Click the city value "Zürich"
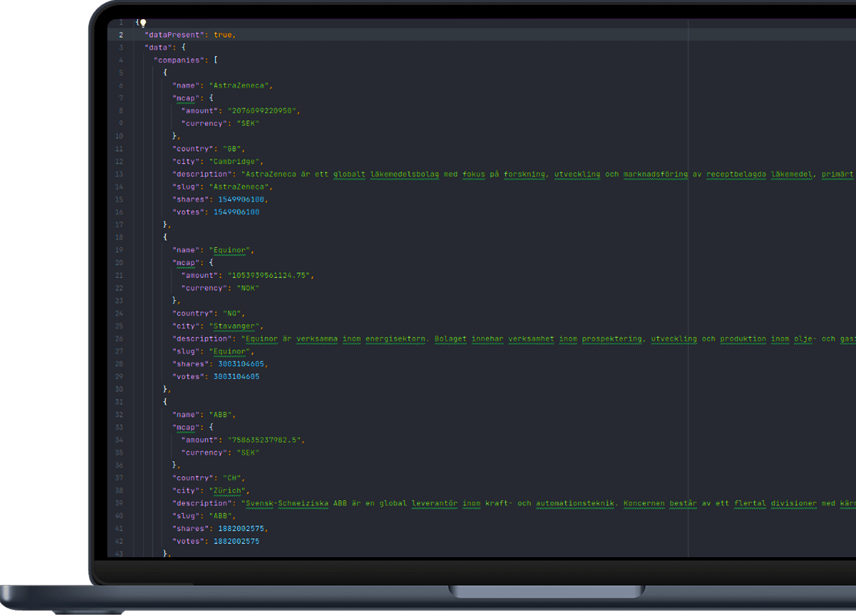 227,491
